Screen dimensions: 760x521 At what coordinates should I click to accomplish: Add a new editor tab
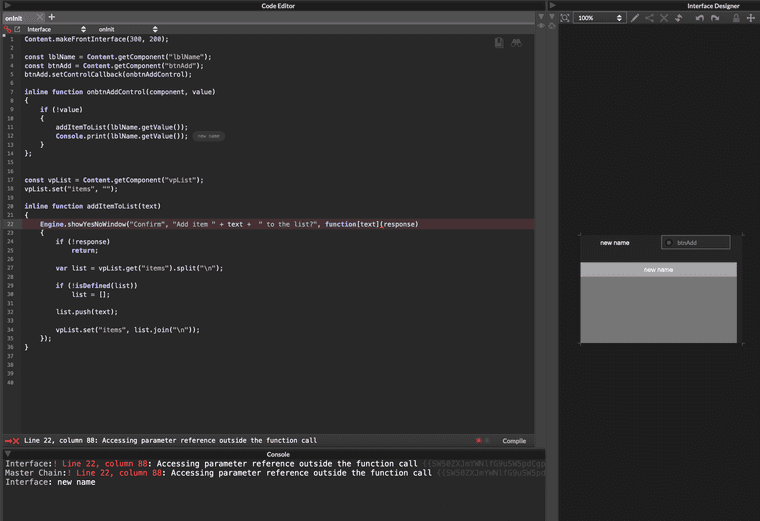(51, 17)
